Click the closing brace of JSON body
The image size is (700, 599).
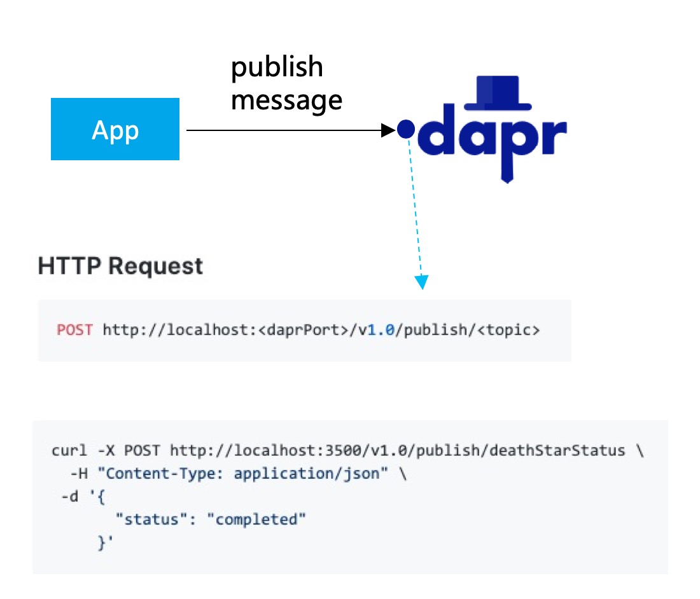(102, 542)
